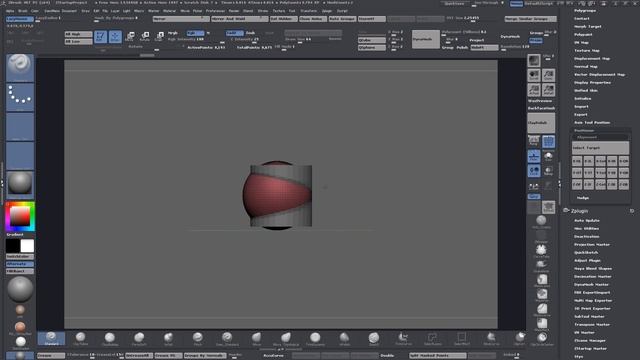Screen dimensions: 640x360
Task: Open the Alpha menu
Action: (x=10, y=11)
